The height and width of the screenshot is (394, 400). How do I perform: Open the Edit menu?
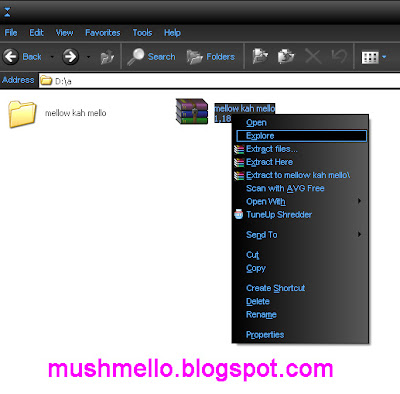(36, 33)
